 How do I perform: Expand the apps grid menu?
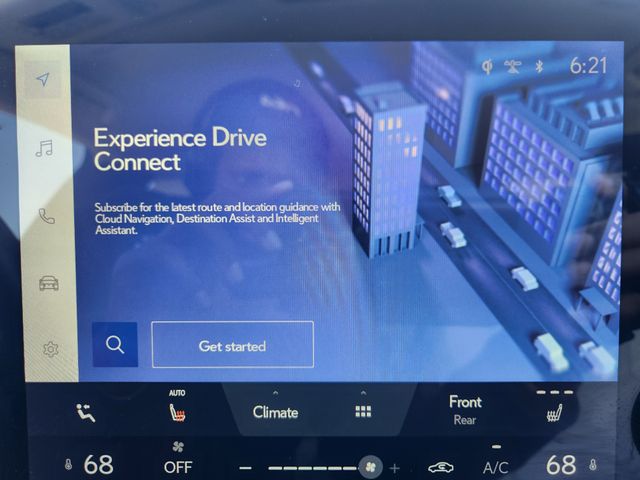(363, 408)
